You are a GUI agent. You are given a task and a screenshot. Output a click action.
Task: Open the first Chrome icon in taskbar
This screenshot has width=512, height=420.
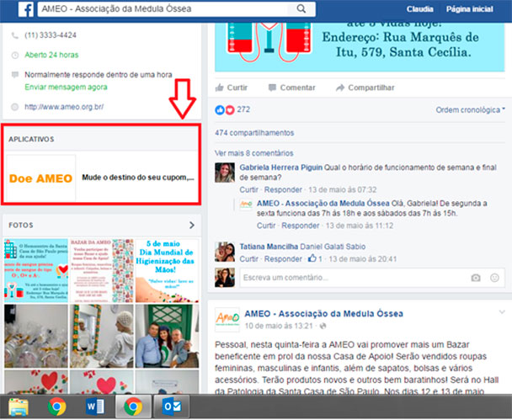(56, 407)
